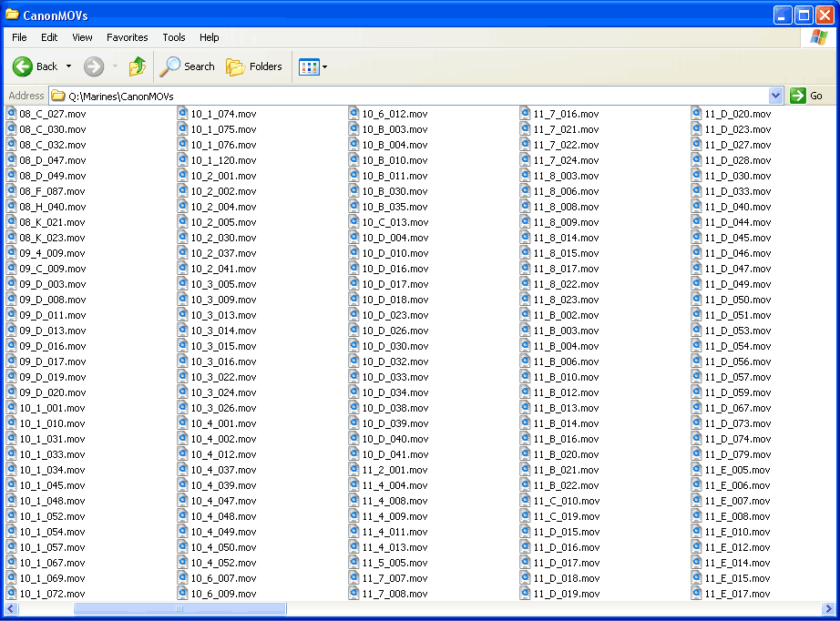The image size is (840, 621).
Task: Select the 11_7_016.mov file icon
Action: click(525, 114)
